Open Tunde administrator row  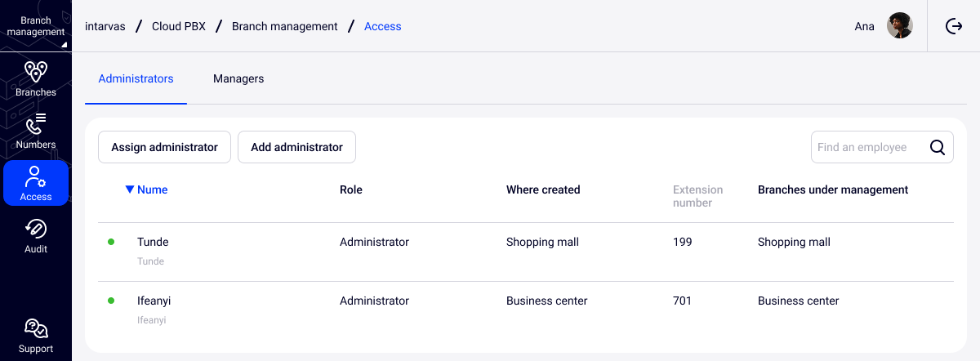click(x=153, y=243)
